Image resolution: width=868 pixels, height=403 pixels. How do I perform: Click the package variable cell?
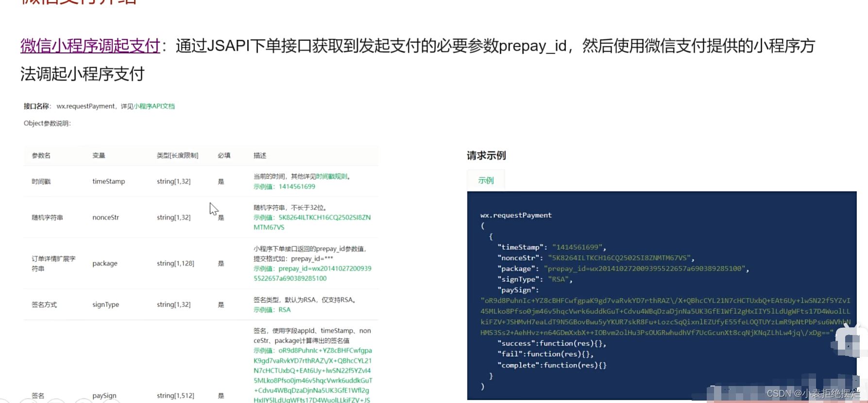click(105, 263)
